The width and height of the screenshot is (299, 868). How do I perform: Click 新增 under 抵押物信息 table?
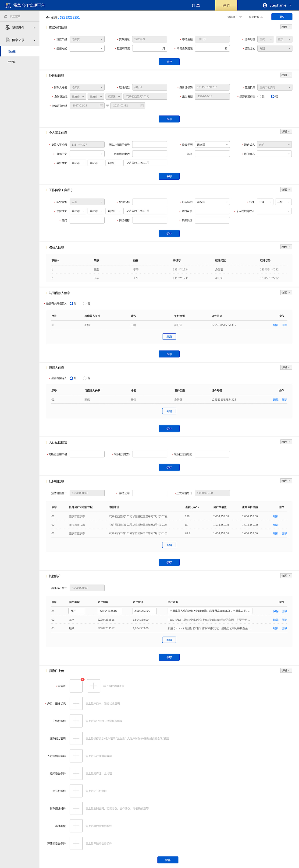pos(169,545)
